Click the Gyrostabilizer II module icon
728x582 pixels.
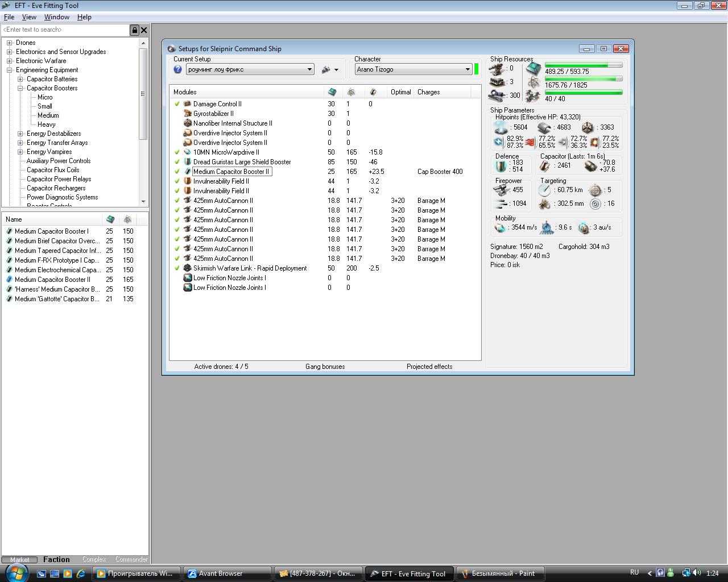point(187,114)
